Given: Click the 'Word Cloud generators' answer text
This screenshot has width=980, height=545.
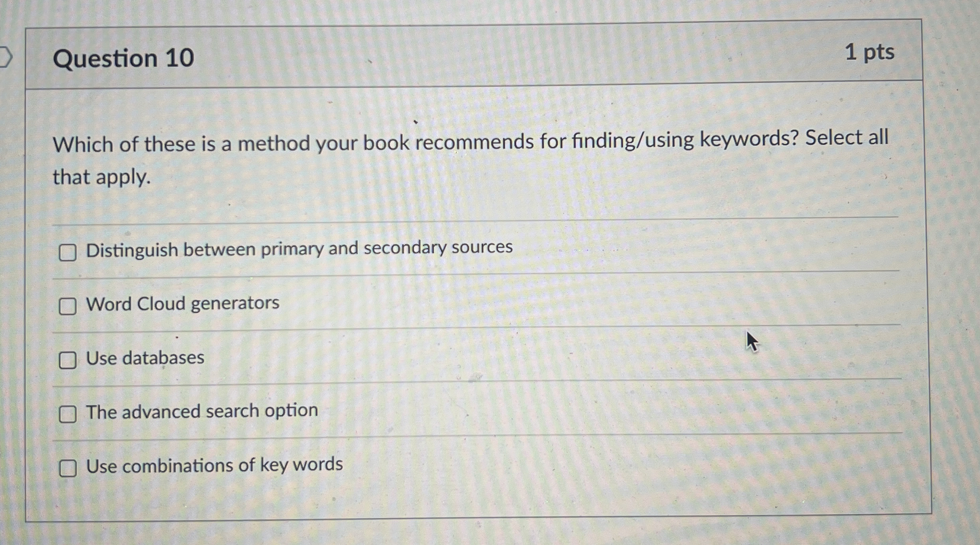Looking at the screenshot, I should (182, 304).
